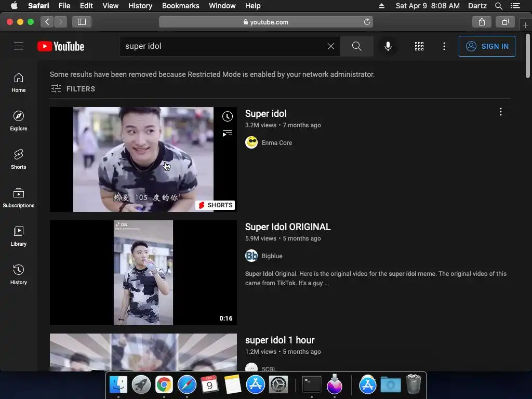This screenshot has width=532, height=399.
Task: Open the Window menu
Action: 222,6
